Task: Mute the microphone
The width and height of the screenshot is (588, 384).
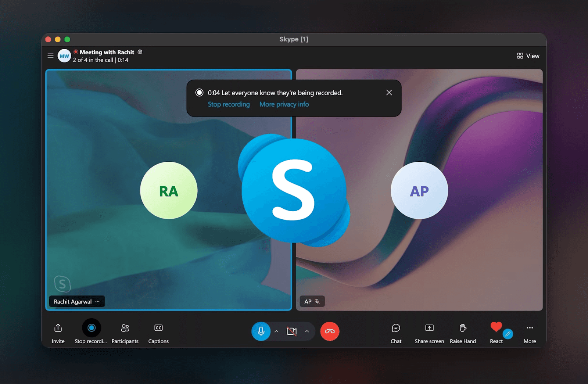Action: 261,331
